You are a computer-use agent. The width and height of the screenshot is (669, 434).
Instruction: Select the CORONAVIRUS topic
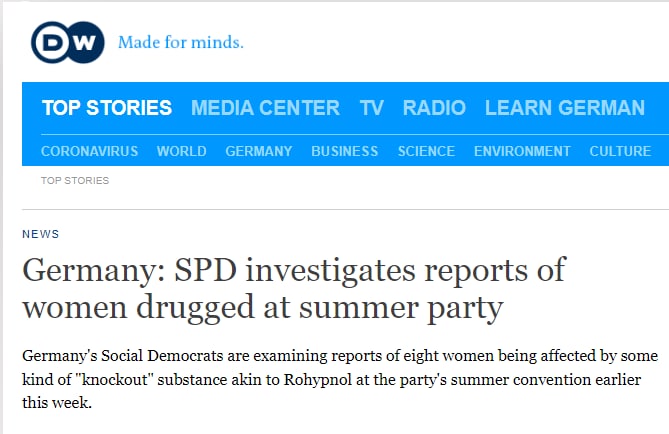[x=89, y=151]
